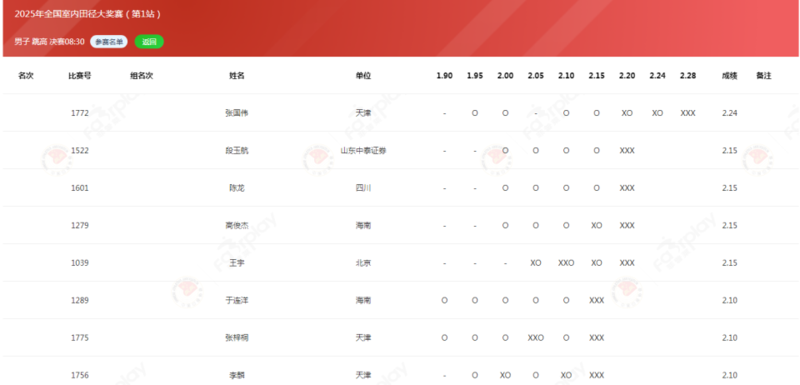Click athlete name 张国伟
800x385 pixels.
pyautogui.click(x=237, y=113)
